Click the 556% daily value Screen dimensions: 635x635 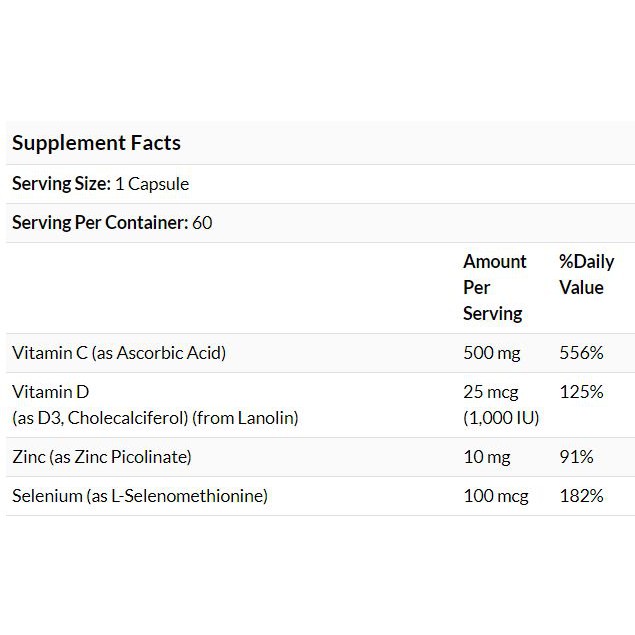[581, 353]
